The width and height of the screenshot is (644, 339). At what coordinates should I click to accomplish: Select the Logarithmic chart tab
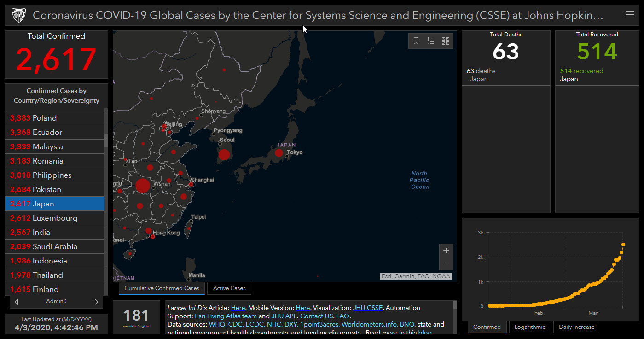click(x=530, y=327)
